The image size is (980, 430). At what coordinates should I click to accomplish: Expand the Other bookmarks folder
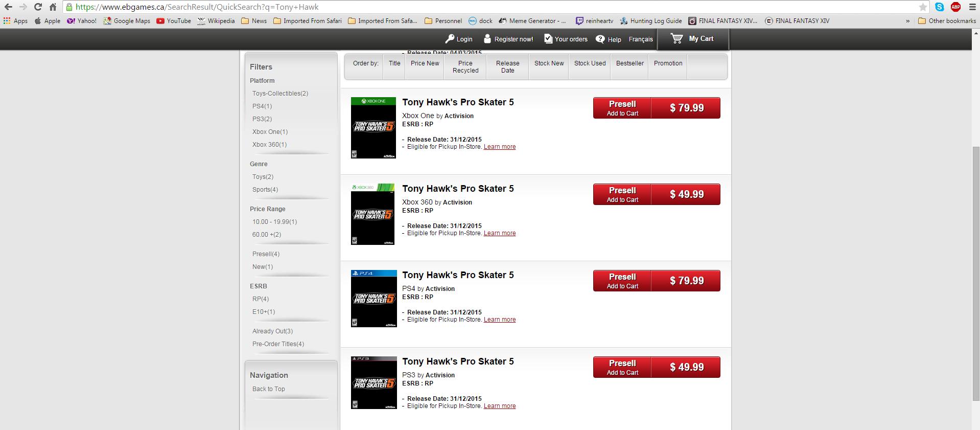tap(947, 21)
